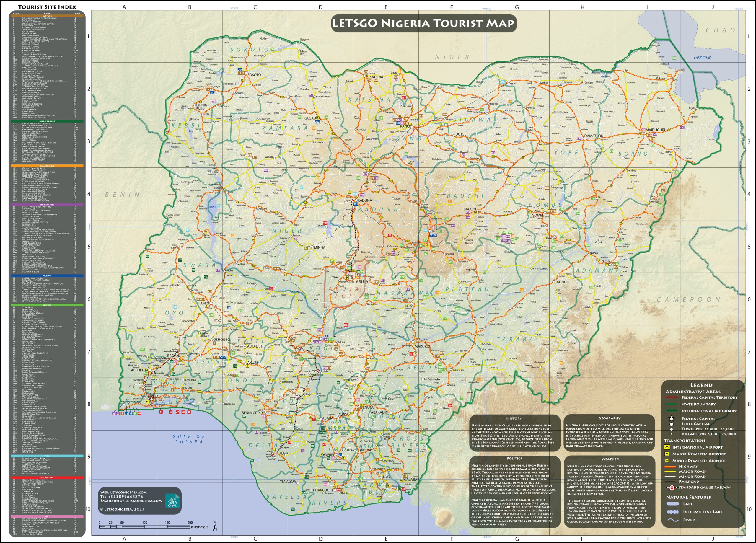This screenshot has width=756, height=543.
Task: Select the Forest Reserve header in index
Action: point(47,121)
